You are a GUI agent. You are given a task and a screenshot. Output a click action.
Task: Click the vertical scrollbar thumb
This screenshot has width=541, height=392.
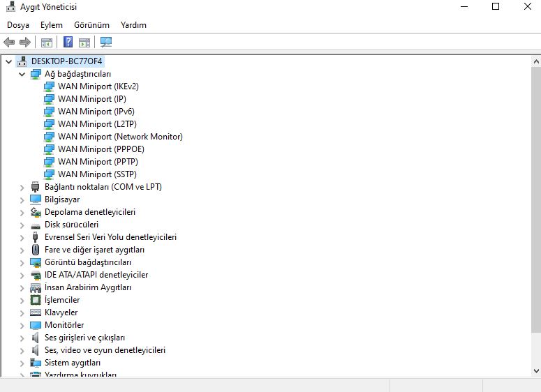point(536,200)
